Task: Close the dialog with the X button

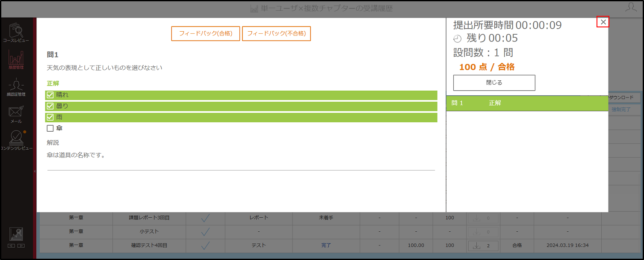Action: [603, 22]
